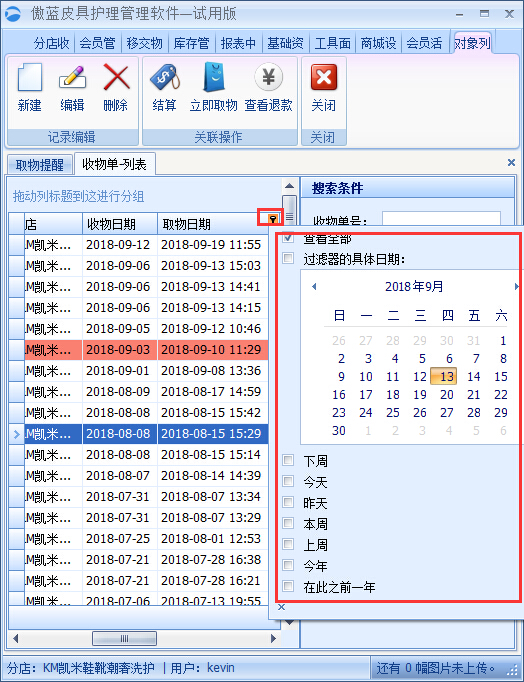This screenshot has height=682, width=524.
Task: Select day 20 in the calendar
Action: pyautogui.click(x=447, y=394)
